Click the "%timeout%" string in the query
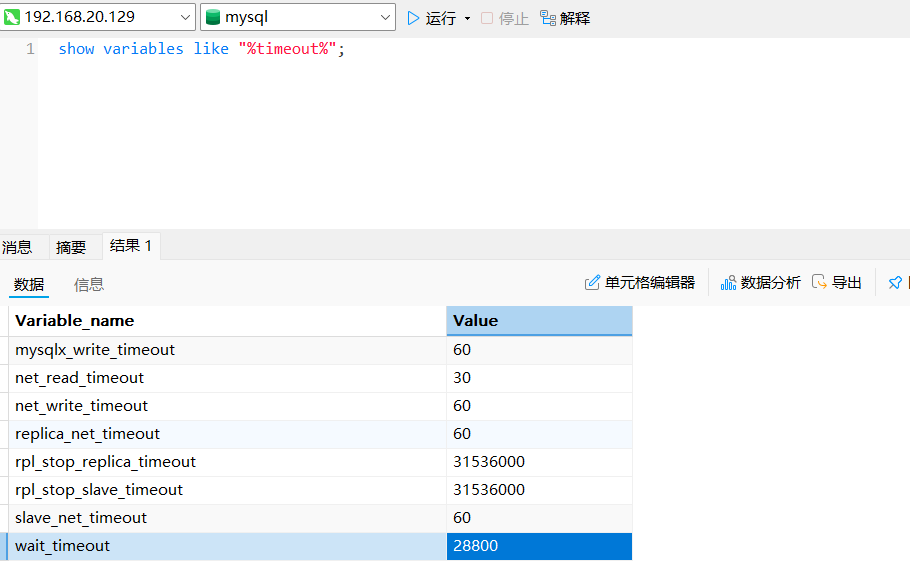The height and width of the screenshot is (580, 910). pyautogui.click(x=287, y=49)
